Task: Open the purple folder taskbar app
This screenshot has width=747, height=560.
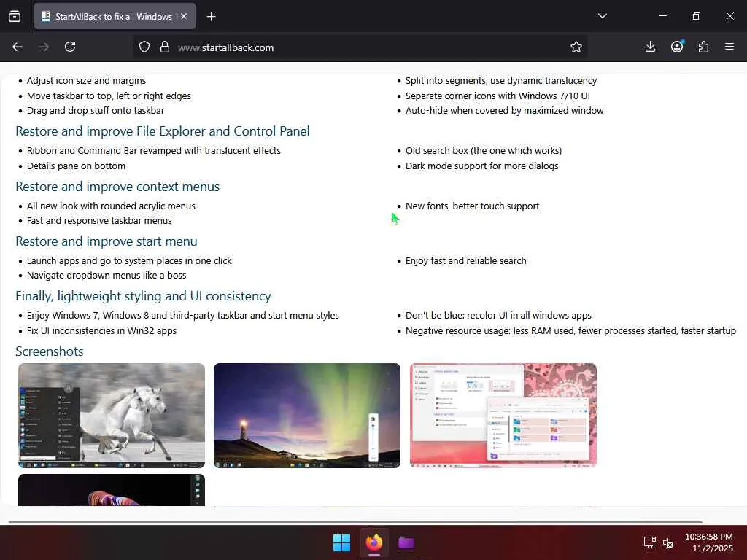Action: [406, 542]
